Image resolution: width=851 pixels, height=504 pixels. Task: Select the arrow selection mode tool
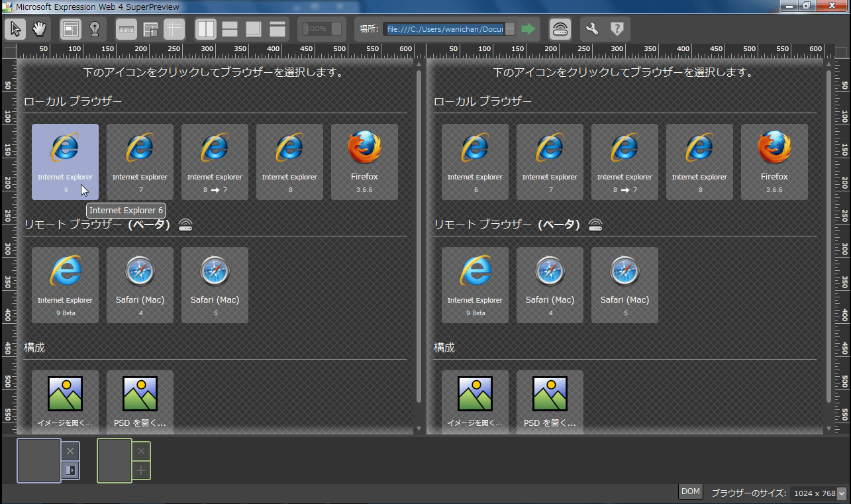17,29
